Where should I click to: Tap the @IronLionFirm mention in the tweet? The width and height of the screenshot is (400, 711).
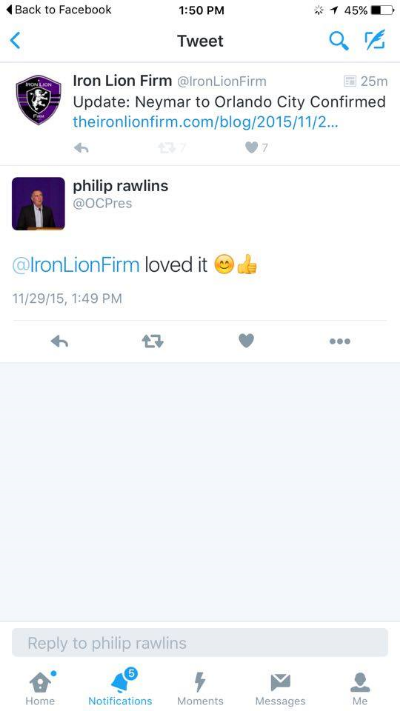pyautogui.click(x=76, y=265)
